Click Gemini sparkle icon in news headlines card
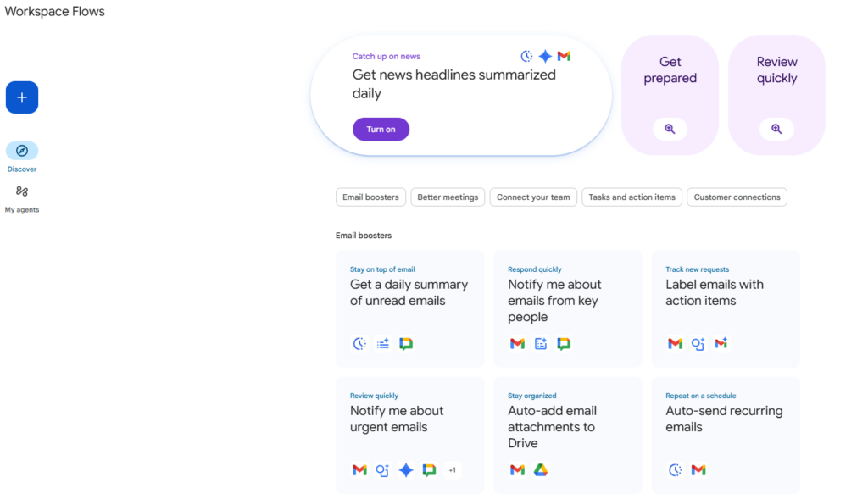Viewport: 868px width, 499px height. click(x=545, y=56)
